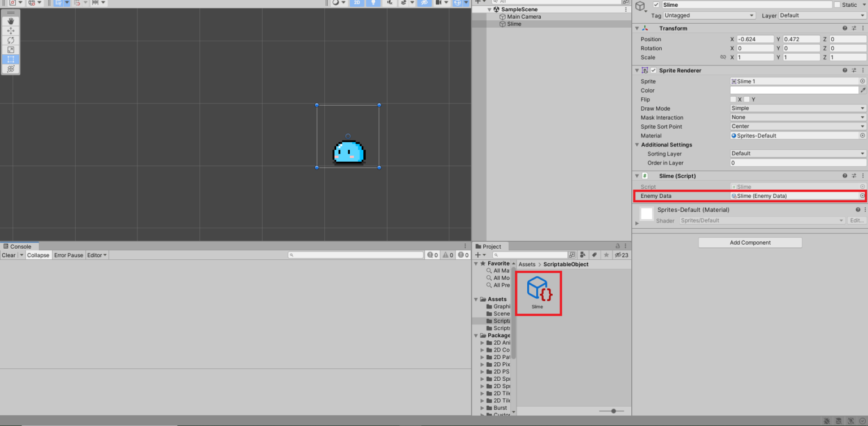868x426 pixels.
Task: Select the Slime ScriptableObject asset thumbnail
Action: tap(538, 288)
